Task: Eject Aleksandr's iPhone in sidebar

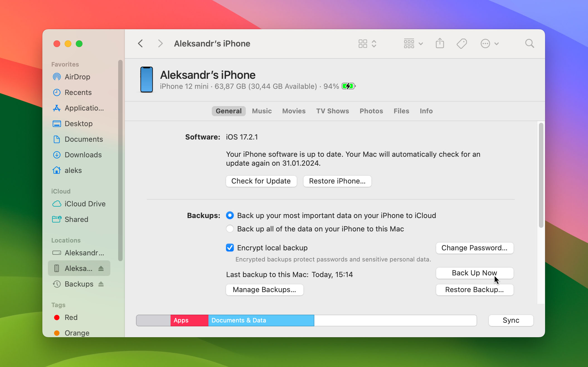Action: point(101,268)
